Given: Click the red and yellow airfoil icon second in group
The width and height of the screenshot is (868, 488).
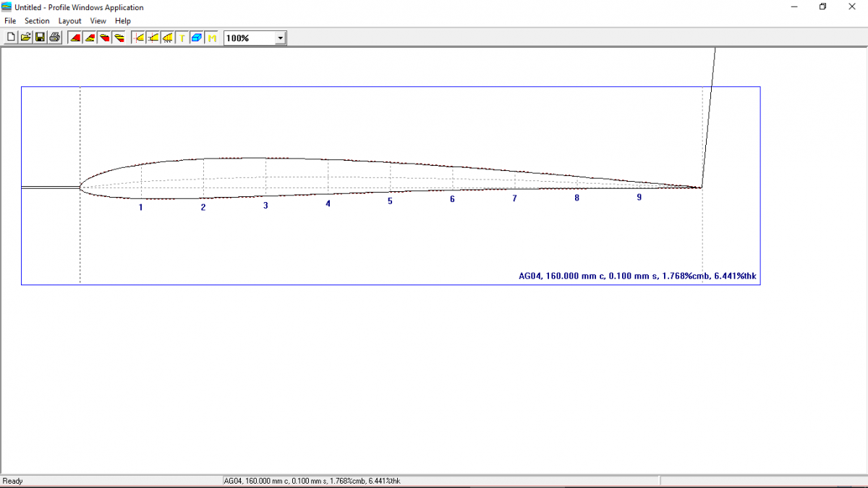Looking at the screenshot, I should 90,38.
